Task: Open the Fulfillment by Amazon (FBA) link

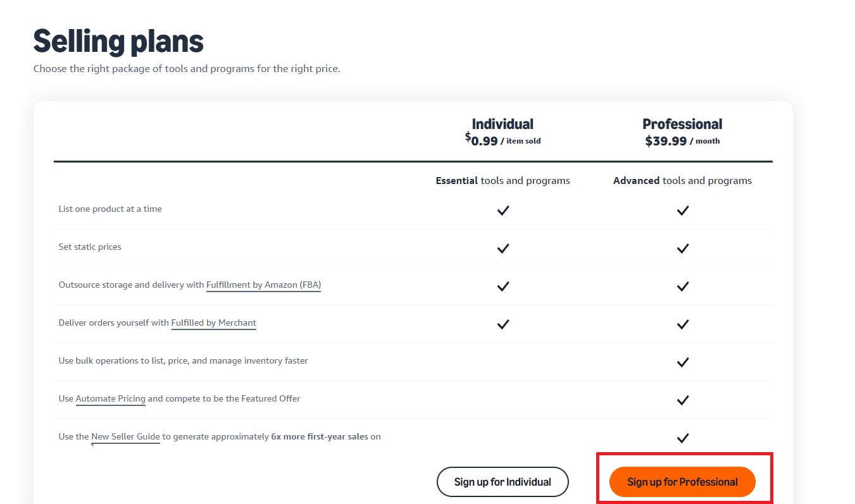Action: [263, 285]
